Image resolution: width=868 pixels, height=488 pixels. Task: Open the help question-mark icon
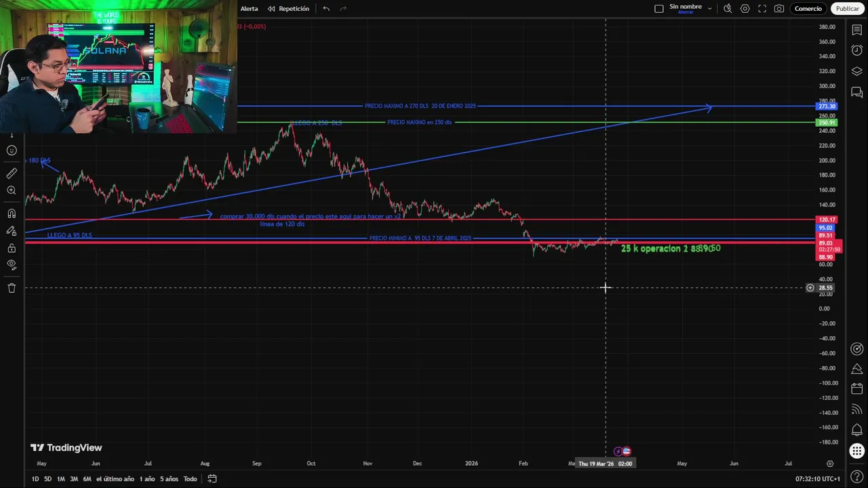pyautogui.click(x=857, y=478)
